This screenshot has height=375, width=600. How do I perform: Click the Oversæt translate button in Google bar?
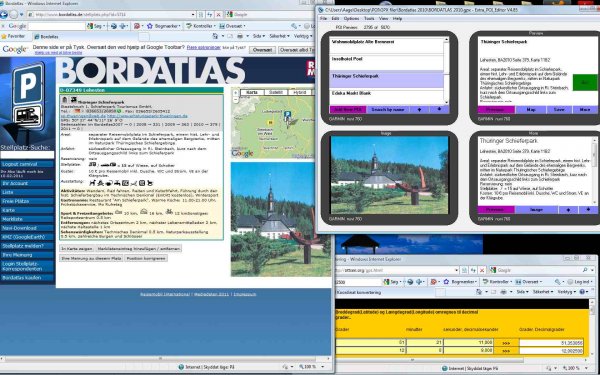coord(262,50)
